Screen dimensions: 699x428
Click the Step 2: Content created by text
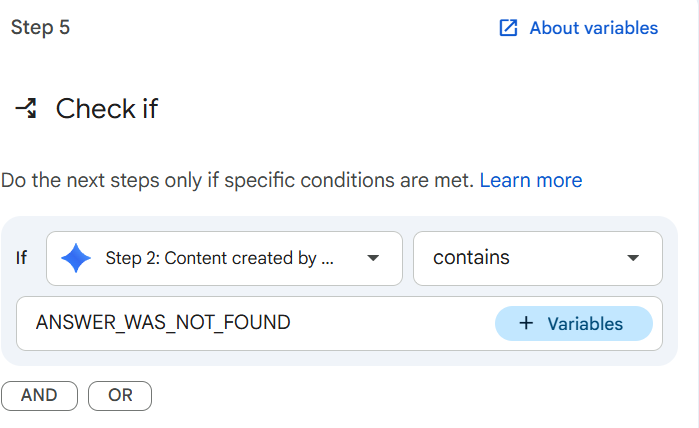coord(219,258)
